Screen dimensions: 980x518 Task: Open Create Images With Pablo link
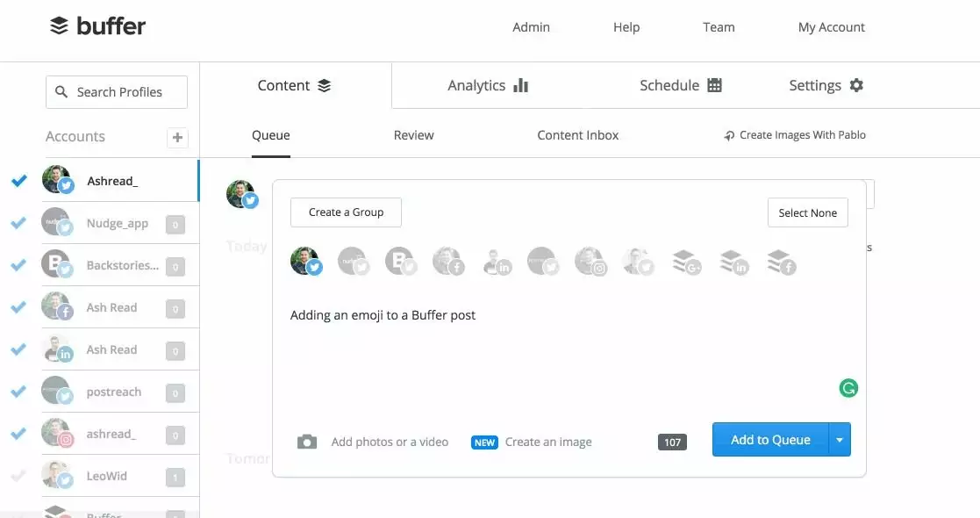click(795, 135)
